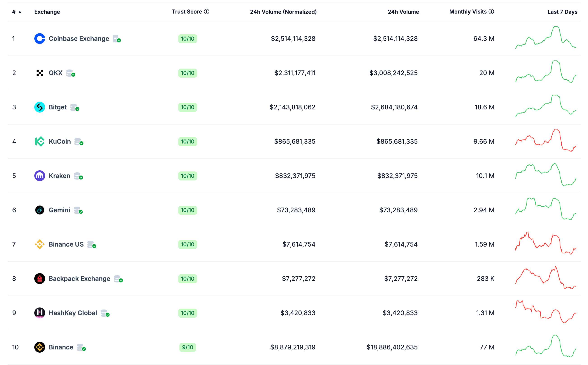The image size is (588, 365).
Task: Click the OKX logo icon
Action: [x=39, y=73]
